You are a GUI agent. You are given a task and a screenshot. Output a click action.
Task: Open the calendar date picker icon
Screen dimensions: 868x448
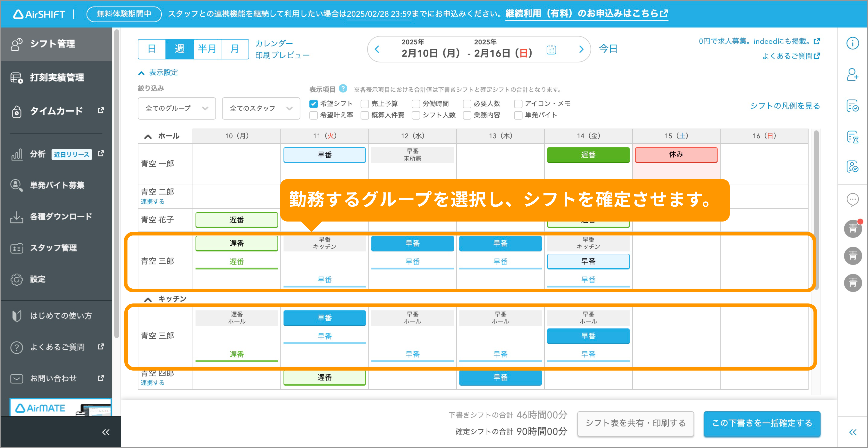coord(551,50)
